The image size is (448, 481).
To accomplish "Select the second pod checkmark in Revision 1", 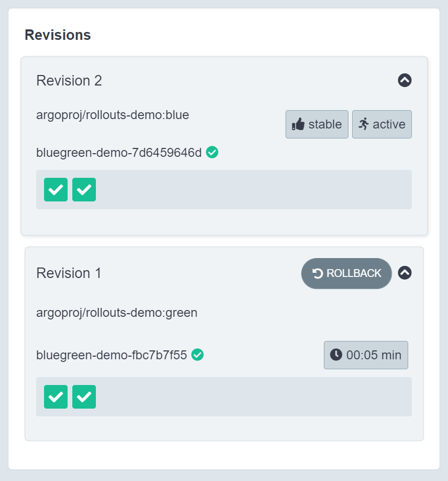I will click(84, 397).
